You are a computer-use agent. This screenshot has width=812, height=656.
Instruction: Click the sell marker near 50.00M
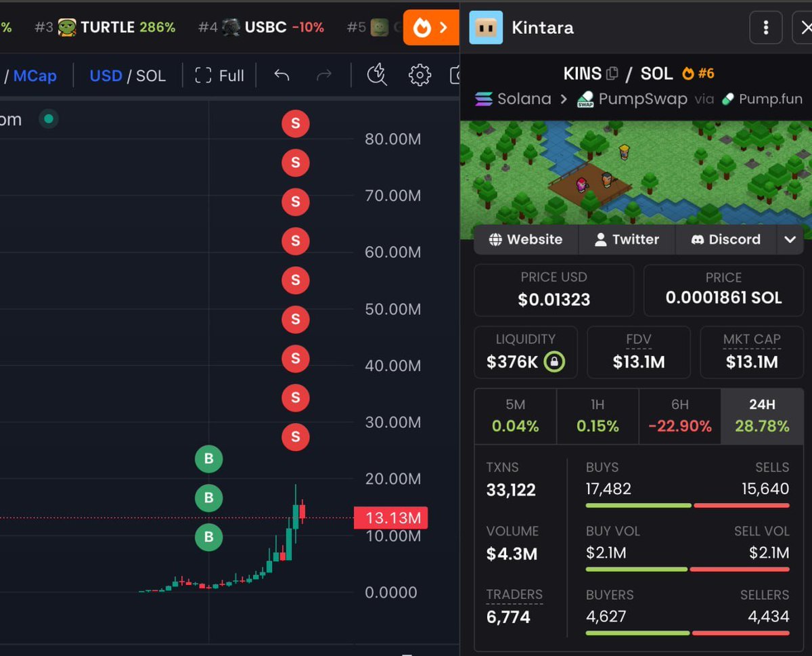click(295, 320)
